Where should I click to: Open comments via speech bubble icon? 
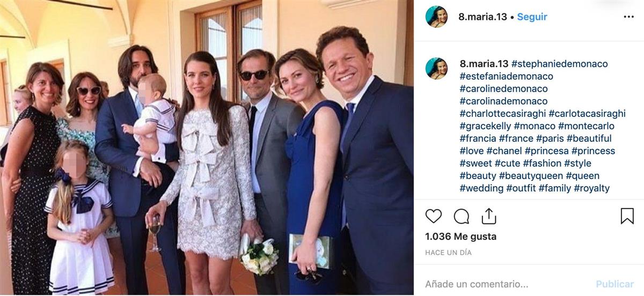tap(461, 216)
